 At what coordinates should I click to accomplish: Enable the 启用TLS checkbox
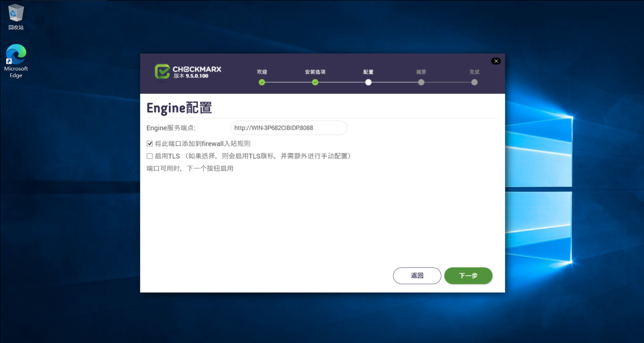coord(149,156)
